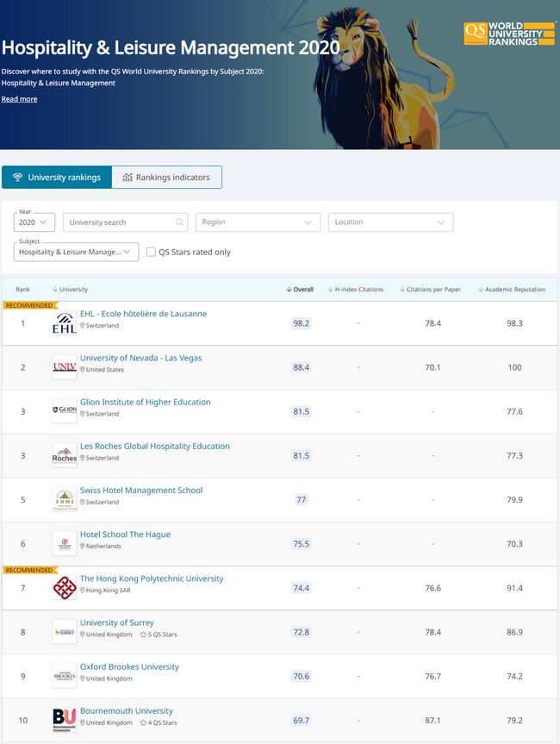Click the Oxford Brookes University logo

[65, 676]
